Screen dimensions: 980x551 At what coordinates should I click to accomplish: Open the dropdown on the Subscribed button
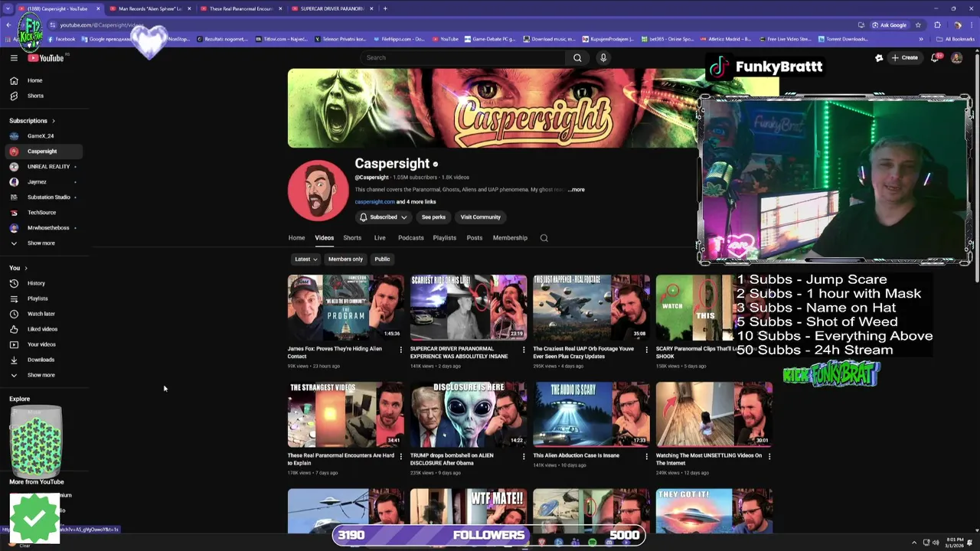tap(403, 217)
